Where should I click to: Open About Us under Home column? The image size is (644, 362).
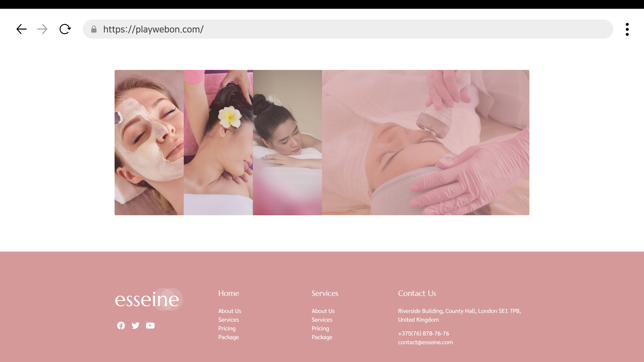(229, 311)
